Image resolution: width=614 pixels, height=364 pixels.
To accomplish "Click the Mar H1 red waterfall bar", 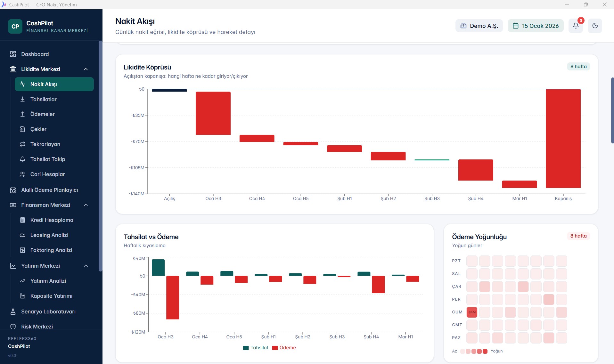I will (520, 184).
